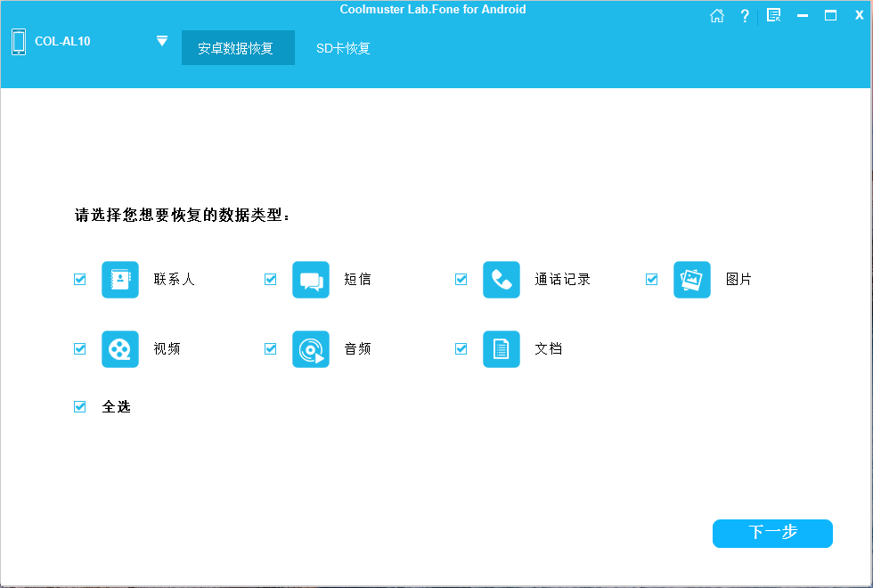Click the 音频 (Audio) music icon

tap(311, 348)
